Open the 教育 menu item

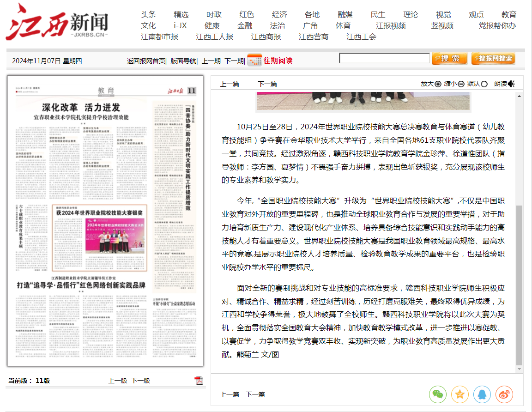click(x=509, y=15)
